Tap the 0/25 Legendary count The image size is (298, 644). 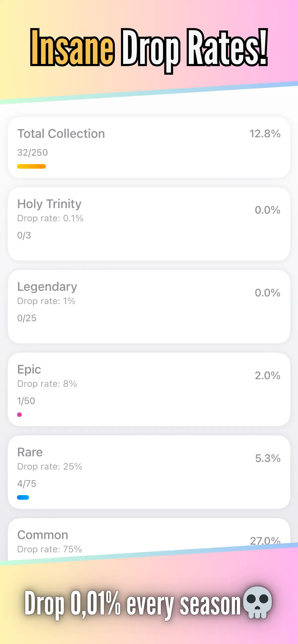tap(27, 318)
